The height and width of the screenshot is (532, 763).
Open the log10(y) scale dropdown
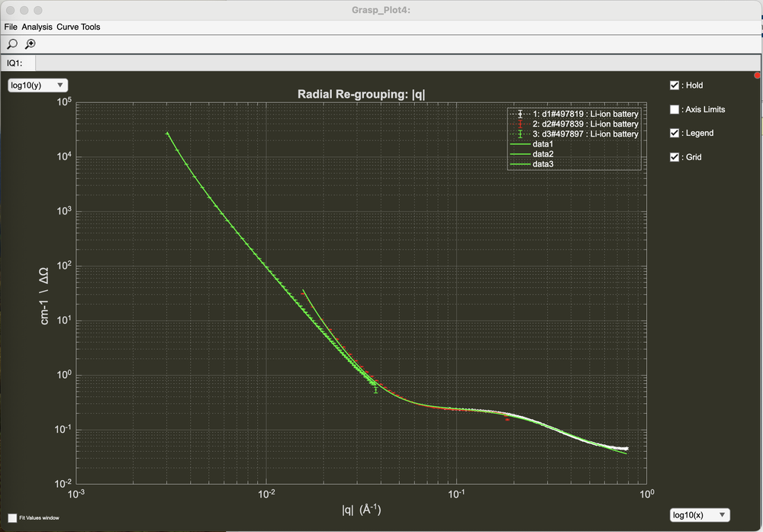pyautogui.click(x=37, y=85)
